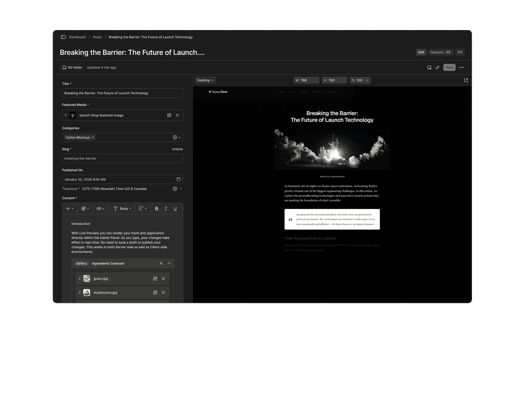The image size is (525, 420).
Task: Open the three-dots more options menu
Action: tap(461, 67)
